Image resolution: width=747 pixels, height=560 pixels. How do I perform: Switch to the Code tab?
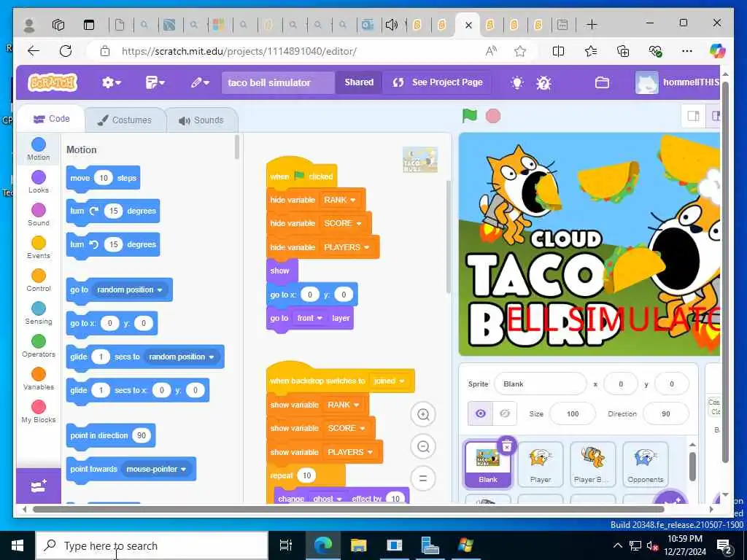(x=51, y=119)
